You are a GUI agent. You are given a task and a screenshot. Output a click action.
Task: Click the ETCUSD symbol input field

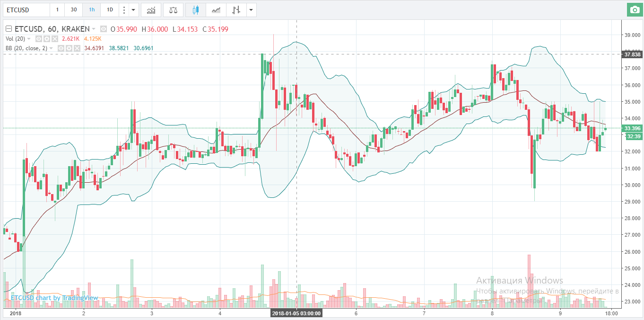26,9
